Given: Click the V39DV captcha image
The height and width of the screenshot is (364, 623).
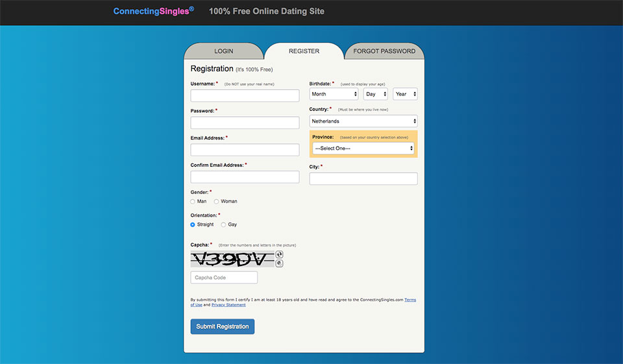Looking at the screenshot, I should pos(232,260).
